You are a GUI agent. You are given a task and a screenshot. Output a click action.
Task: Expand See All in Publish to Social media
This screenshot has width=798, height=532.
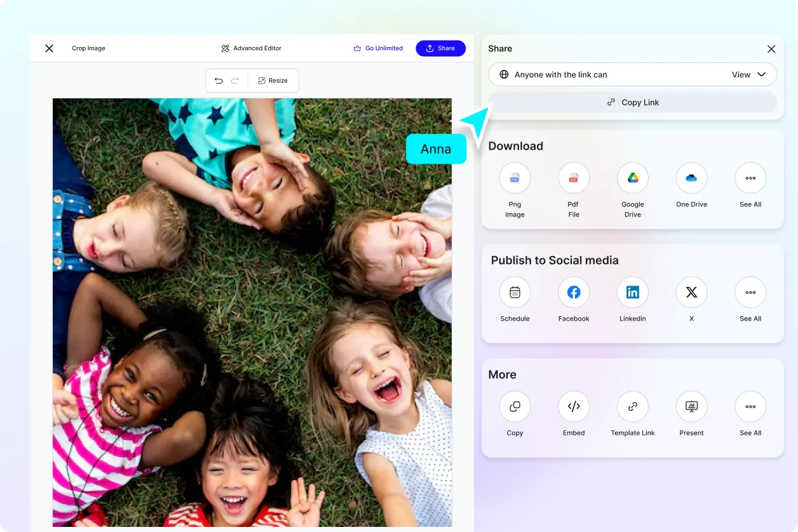click(x=750, y=293)
